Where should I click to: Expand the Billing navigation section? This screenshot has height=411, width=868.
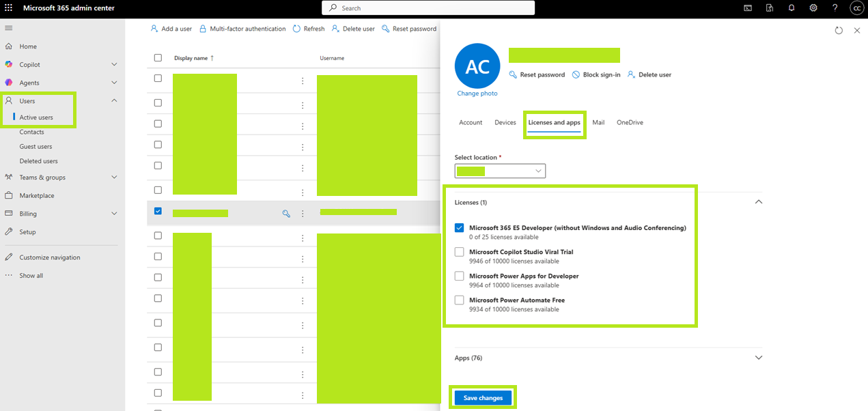pos(114,214)
